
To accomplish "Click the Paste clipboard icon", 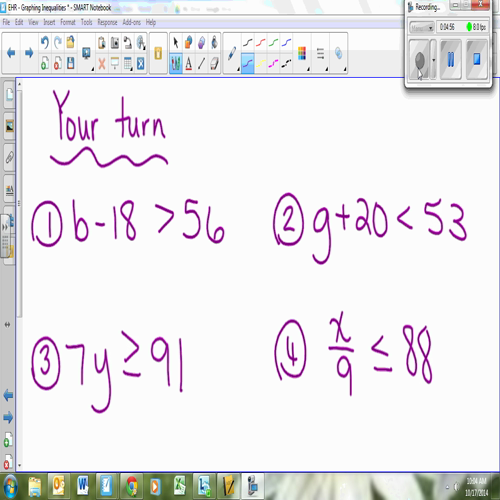I will click(102, 42).
